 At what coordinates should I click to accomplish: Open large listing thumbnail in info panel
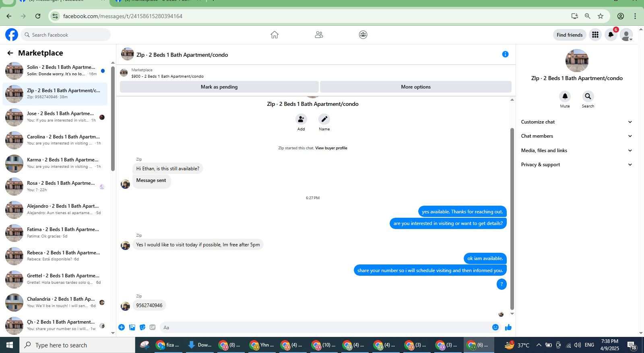[x=577, y=61]
